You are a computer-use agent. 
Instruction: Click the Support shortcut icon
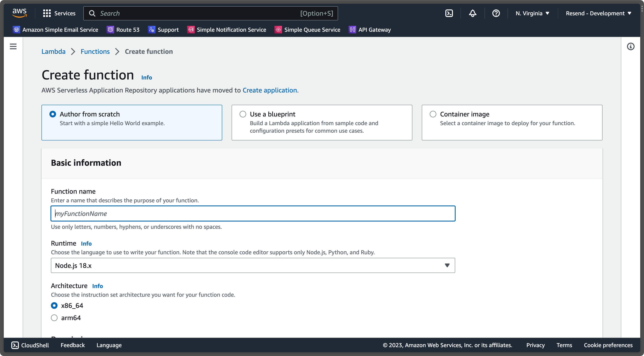pos(151,29)
